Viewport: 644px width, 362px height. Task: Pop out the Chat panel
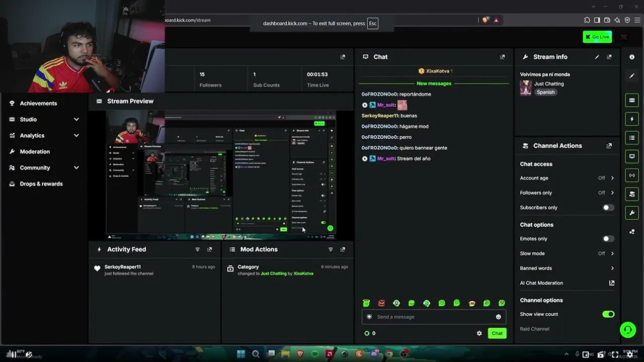click(502, 57)
